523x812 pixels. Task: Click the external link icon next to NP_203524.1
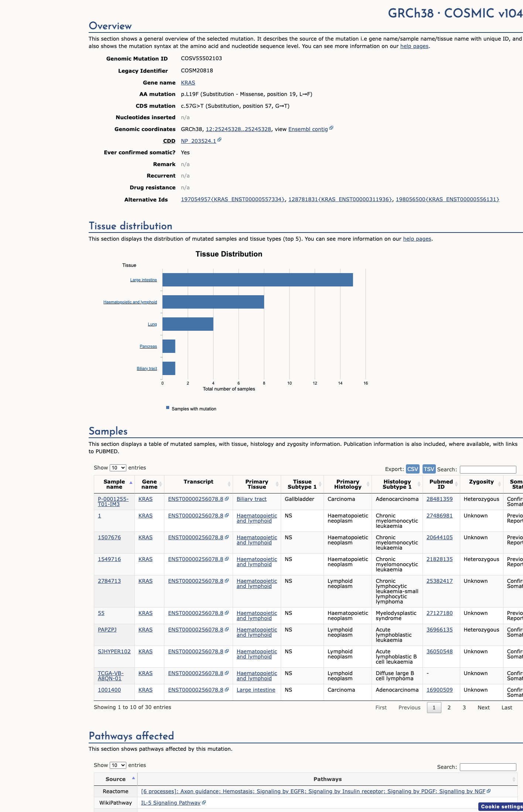[x=219, y=140]
